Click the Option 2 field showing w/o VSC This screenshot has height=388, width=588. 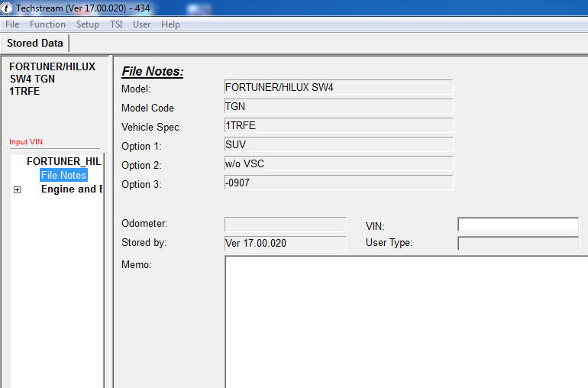[338, 164]
